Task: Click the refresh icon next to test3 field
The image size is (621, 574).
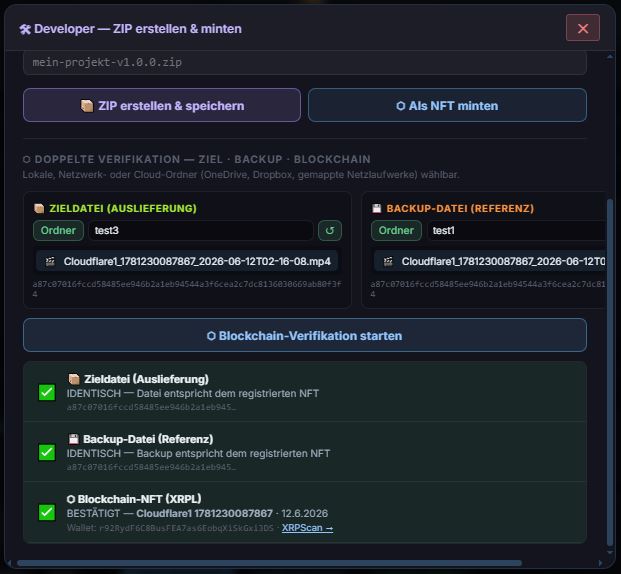Action: tap(330, 230)
